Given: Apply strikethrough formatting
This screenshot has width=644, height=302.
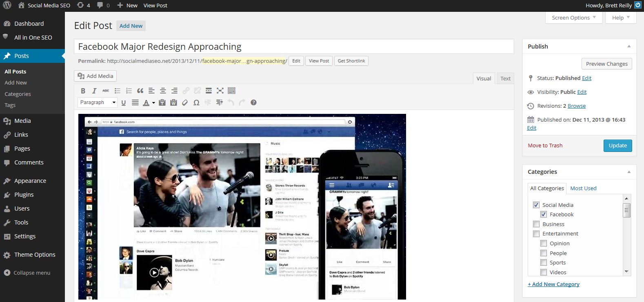Looking at the screenshot, I should click(x=106, y=91).
